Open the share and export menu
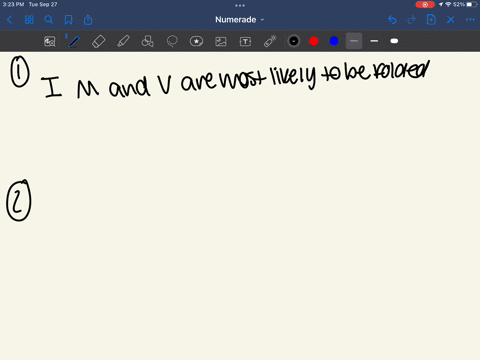The image size is (480, 360). click(x=88, y=20)
